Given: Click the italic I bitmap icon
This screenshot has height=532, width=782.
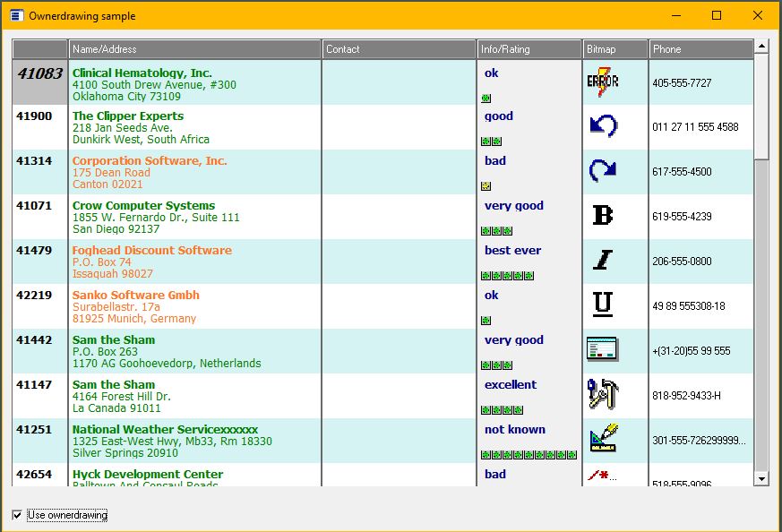Looking at the screenshot, I should click(603, 260).
